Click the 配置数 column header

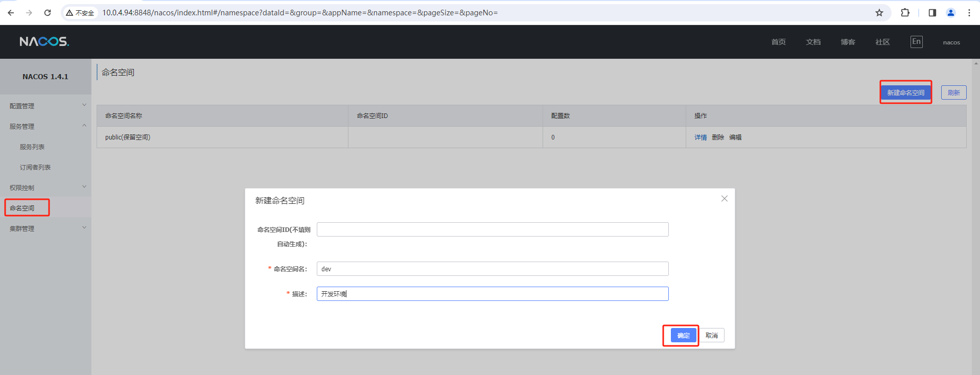(614, 116)
